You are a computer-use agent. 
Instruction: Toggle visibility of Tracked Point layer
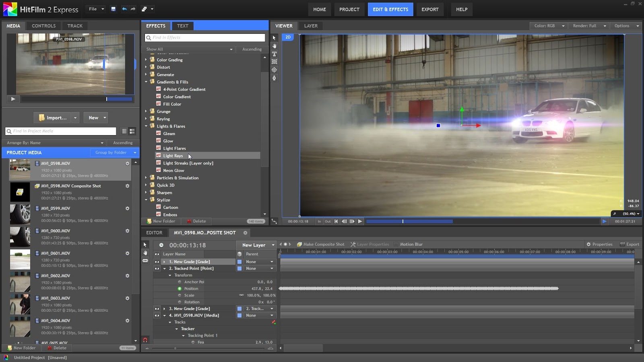click(x=157, y=268)
